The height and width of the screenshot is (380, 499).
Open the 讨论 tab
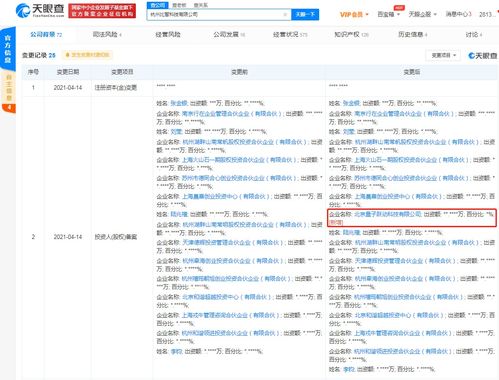click(x=474, y=34)
